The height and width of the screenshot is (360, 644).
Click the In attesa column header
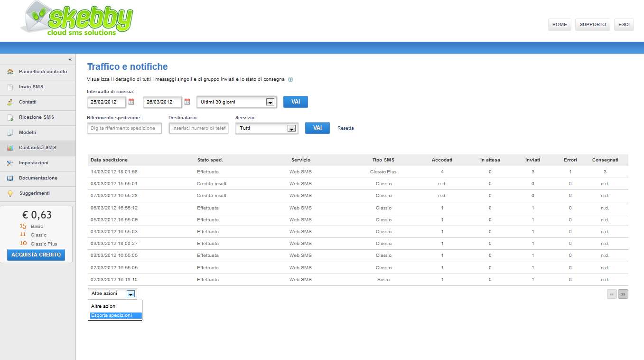click(490, 160)
